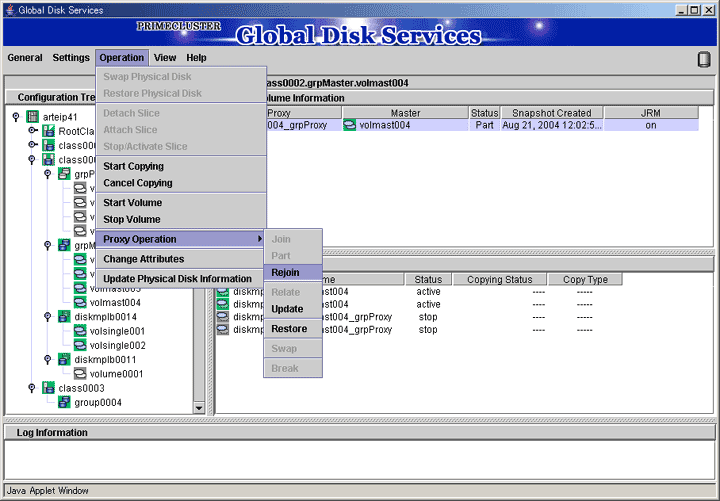
Task: Close the Operation menu
Action: click(122, 58)
